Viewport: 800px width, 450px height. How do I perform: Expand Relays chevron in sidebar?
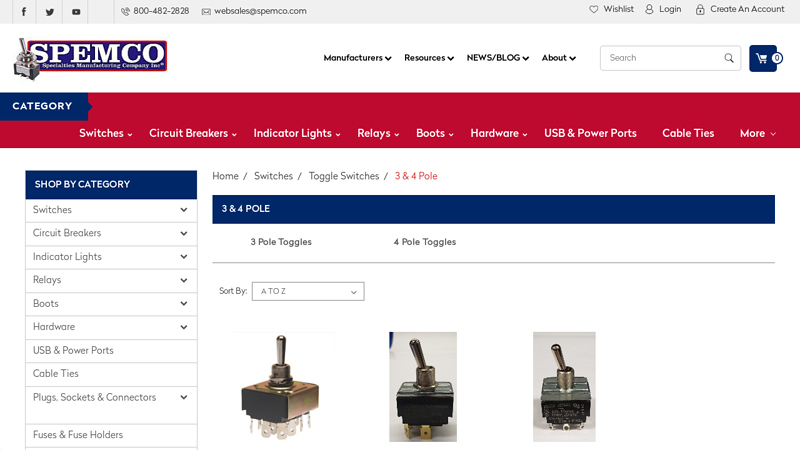184,280
